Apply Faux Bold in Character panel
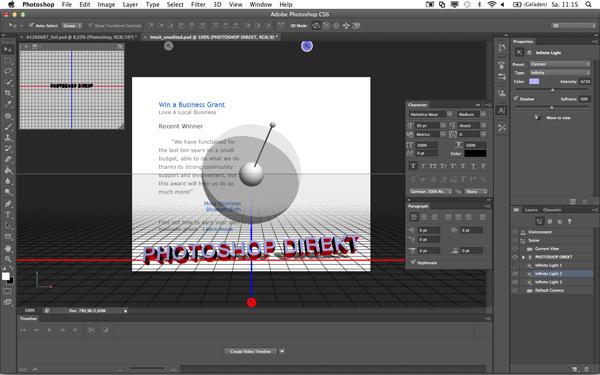 (413, 166)
